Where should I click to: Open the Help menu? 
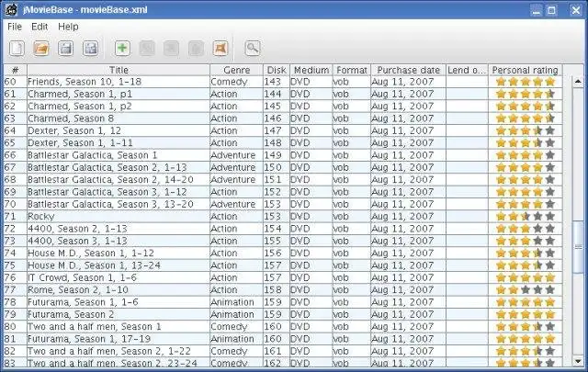(68, 27)
